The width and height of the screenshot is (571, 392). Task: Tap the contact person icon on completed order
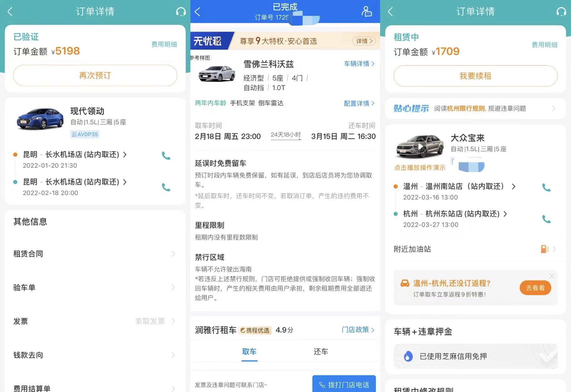(x=366, y=12)
